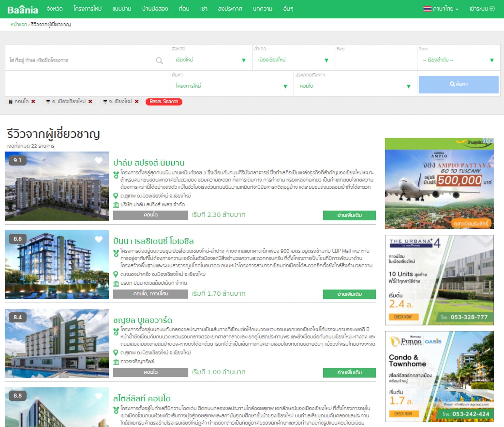Image resolution: width=504 pixels, height=427 pixels.
Task: Remove the คอนโด filter tag
Action: (33, 101)
